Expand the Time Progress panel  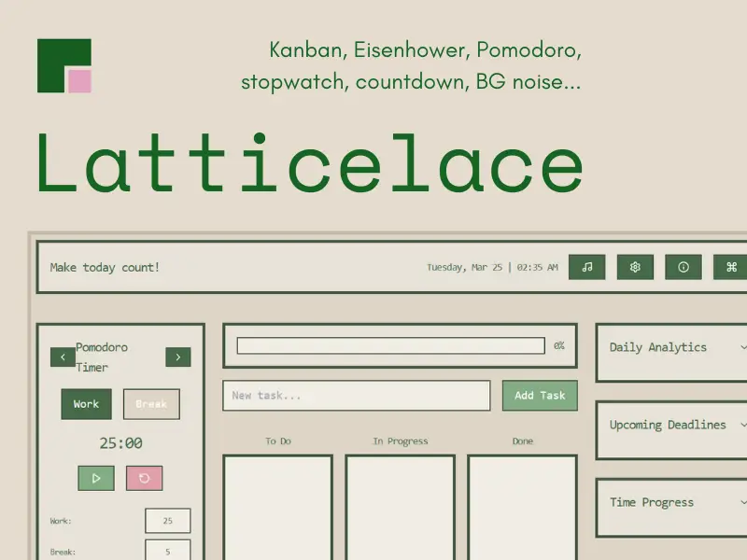670,502
